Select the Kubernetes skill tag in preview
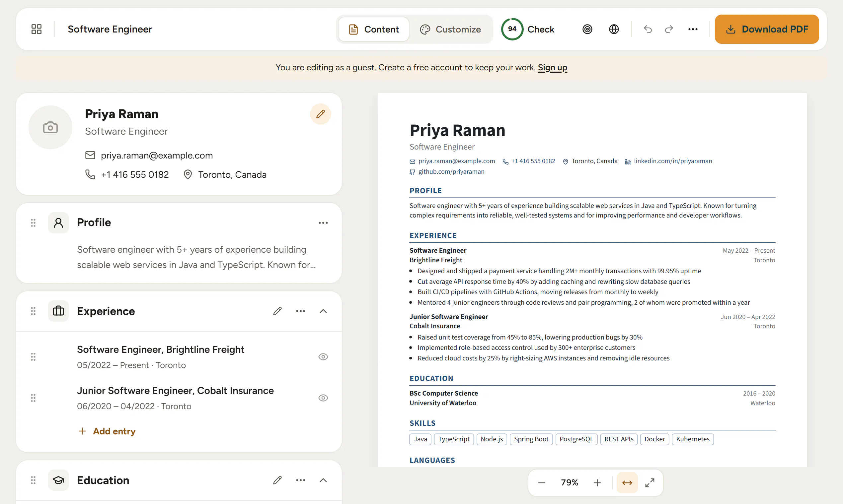 (692, 439)
